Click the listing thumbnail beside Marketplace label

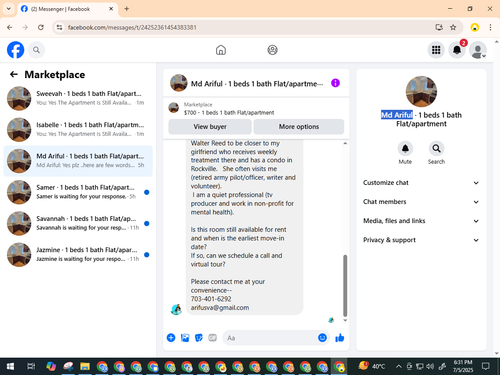point(173,108)
